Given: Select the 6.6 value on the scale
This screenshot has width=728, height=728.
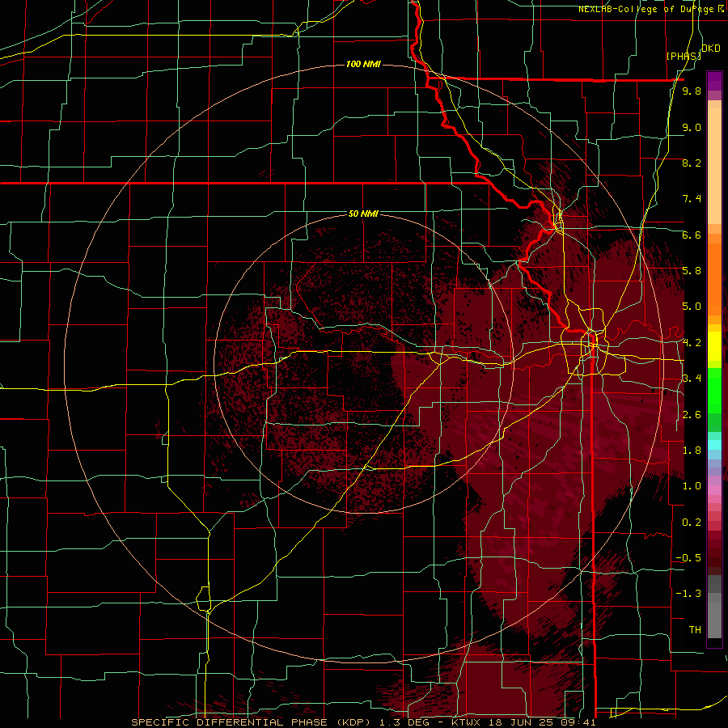Looking at the screenshot, I should pos(692,235).
